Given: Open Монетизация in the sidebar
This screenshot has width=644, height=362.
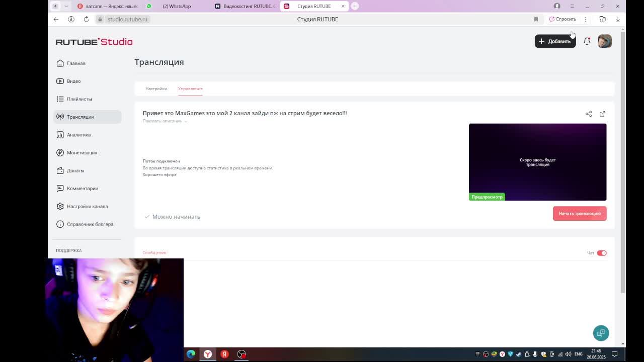Looking at the screenshot, I should [87, 152].
